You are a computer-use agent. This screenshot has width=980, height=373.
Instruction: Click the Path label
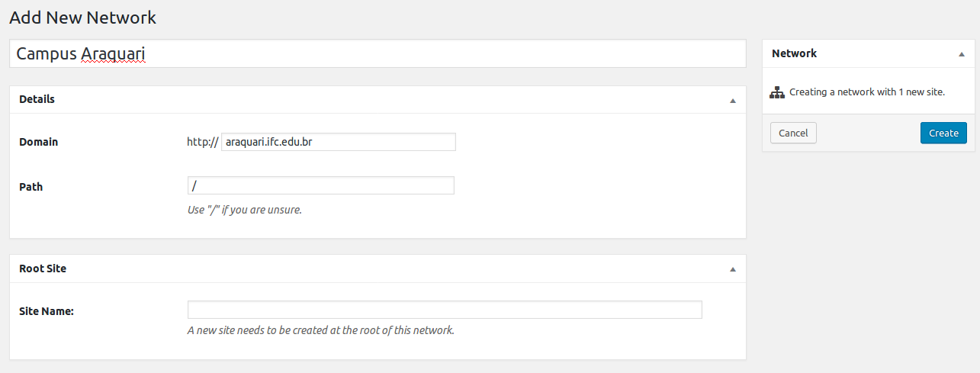(31, 186)
